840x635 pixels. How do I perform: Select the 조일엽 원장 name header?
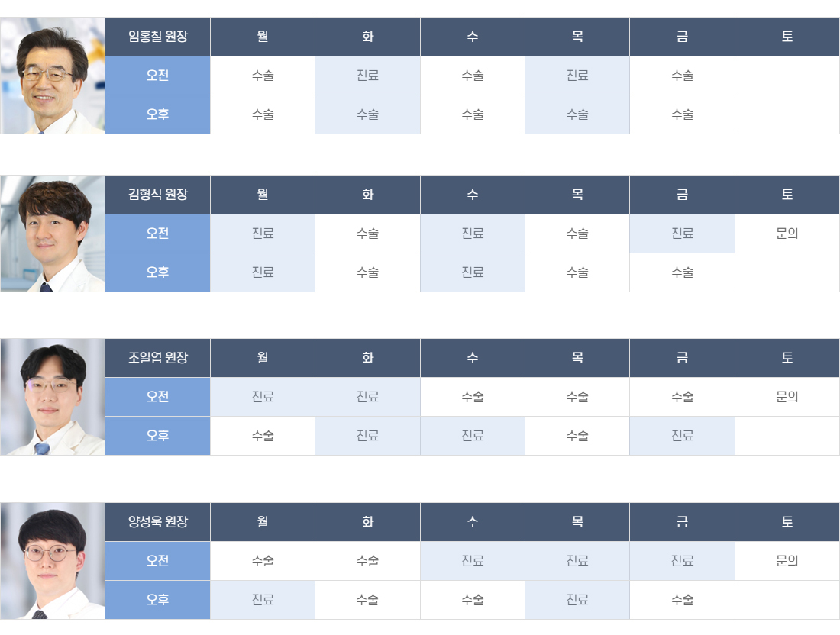(157, 358)
